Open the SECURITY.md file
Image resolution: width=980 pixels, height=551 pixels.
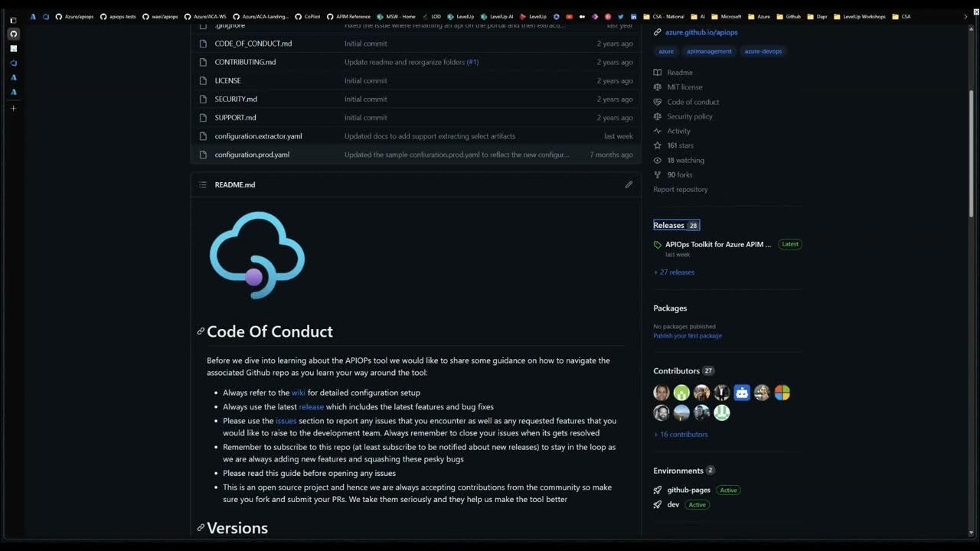coord(236,99)
